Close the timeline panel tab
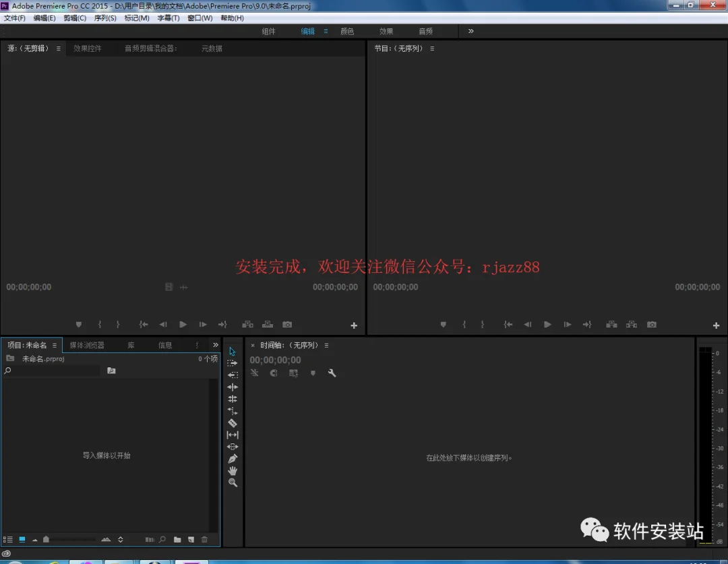This screenshot has width=728, height=564. [x=253, y=346]
